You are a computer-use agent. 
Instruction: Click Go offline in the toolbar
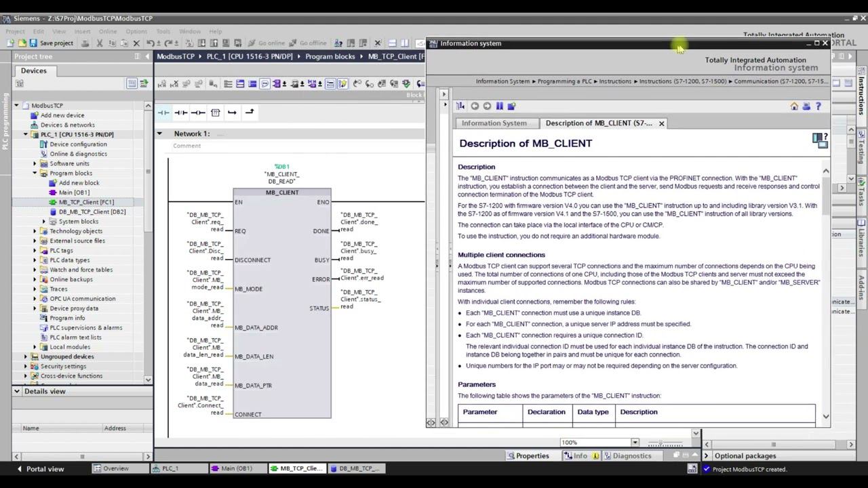tap(307, 43)
